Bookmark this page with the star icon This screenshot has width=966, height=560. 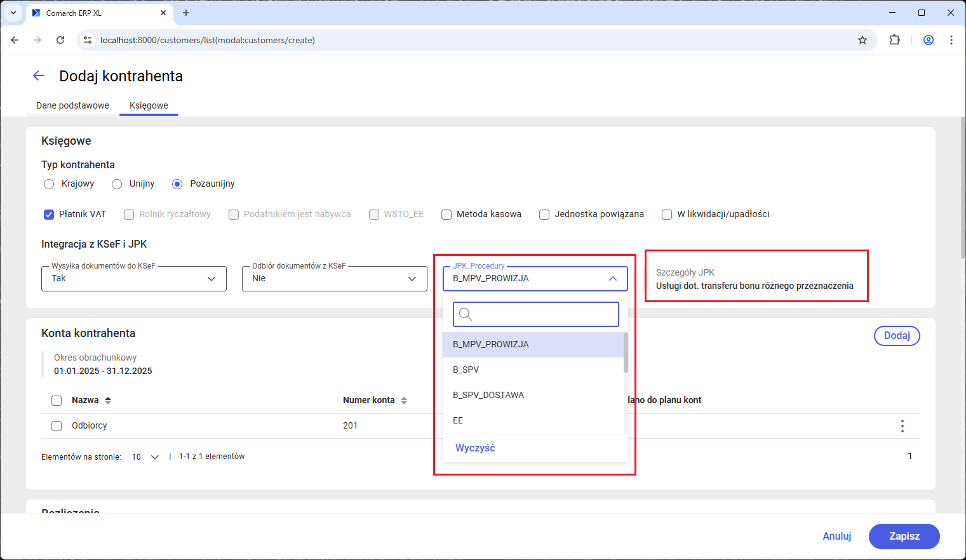862,40
